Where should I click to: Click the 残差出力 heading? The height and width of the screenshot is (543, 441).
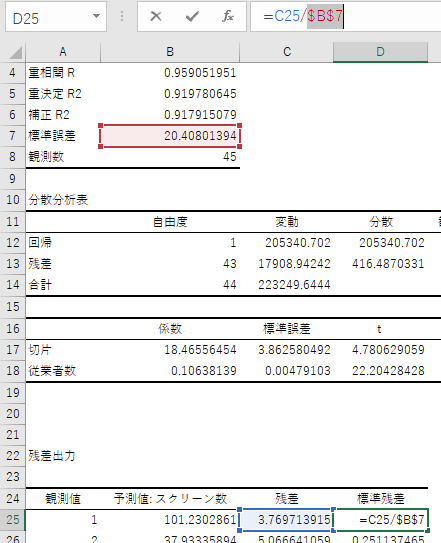coord(52,456)
